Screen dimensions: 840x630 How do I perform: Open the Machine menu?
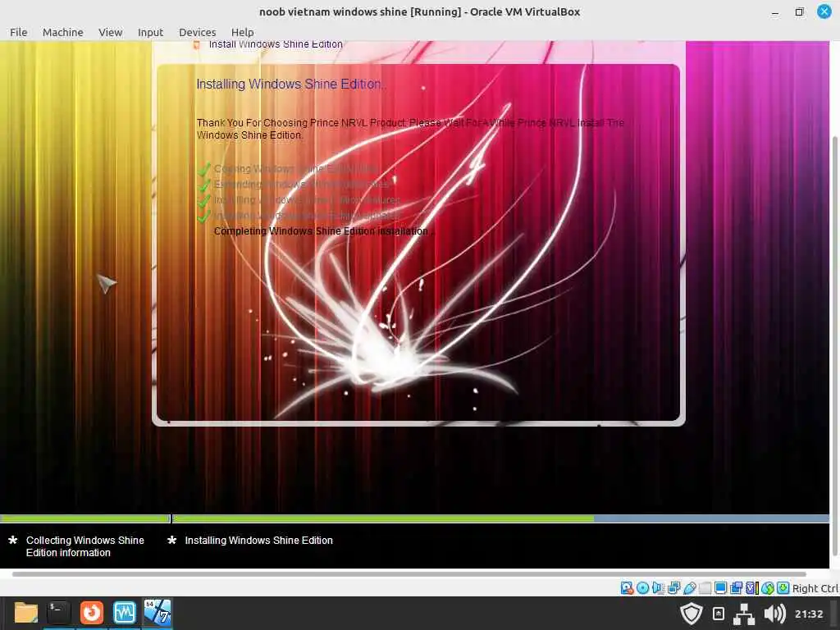(x=62, y=32)
